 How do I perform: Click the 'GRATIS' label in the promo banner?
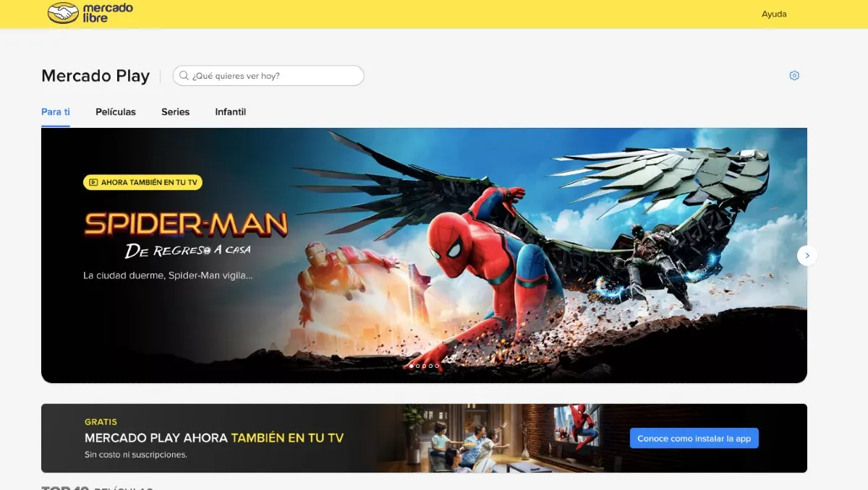pos(101,422)
